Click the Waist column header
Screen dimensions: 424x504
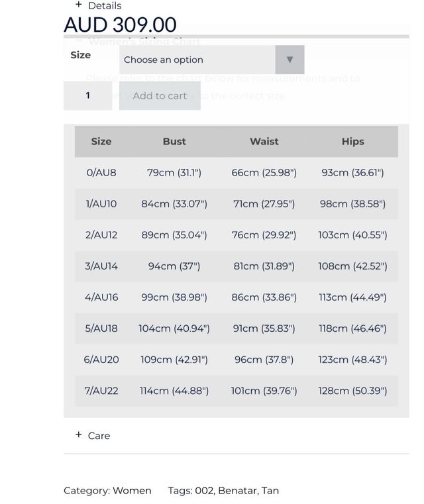pyautogui.click(x=264, y=142)
